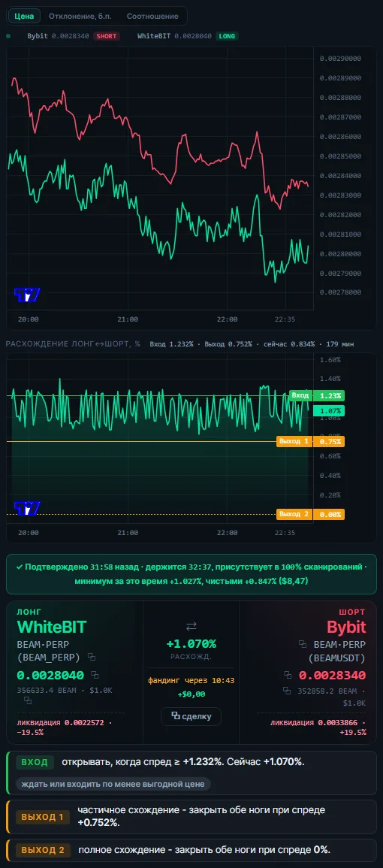Click the ВЫХОД 1 badge

[x=43, y=816]
